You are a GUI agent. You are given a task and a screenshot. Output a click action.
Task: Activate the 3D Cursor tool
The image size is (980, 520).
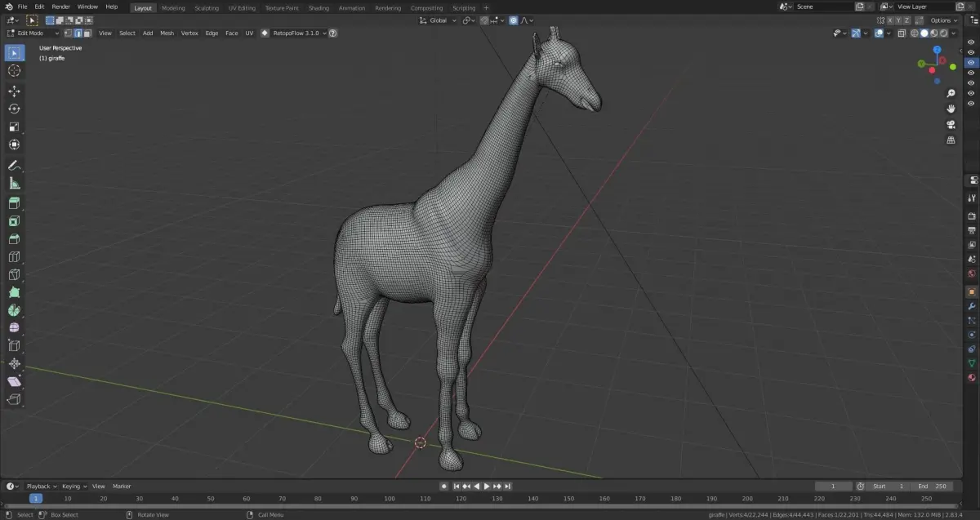(14, 71)
